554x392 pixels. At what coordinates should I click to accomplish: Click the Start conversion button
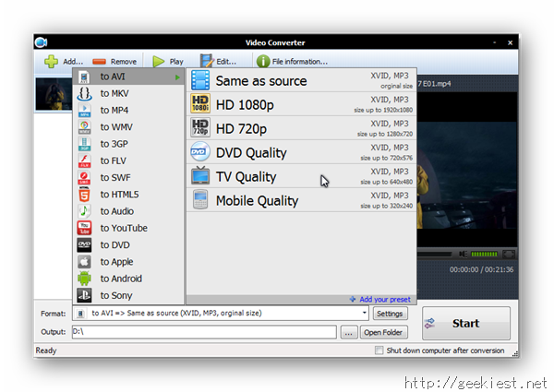pyautogui.click(x=465, y=324)
